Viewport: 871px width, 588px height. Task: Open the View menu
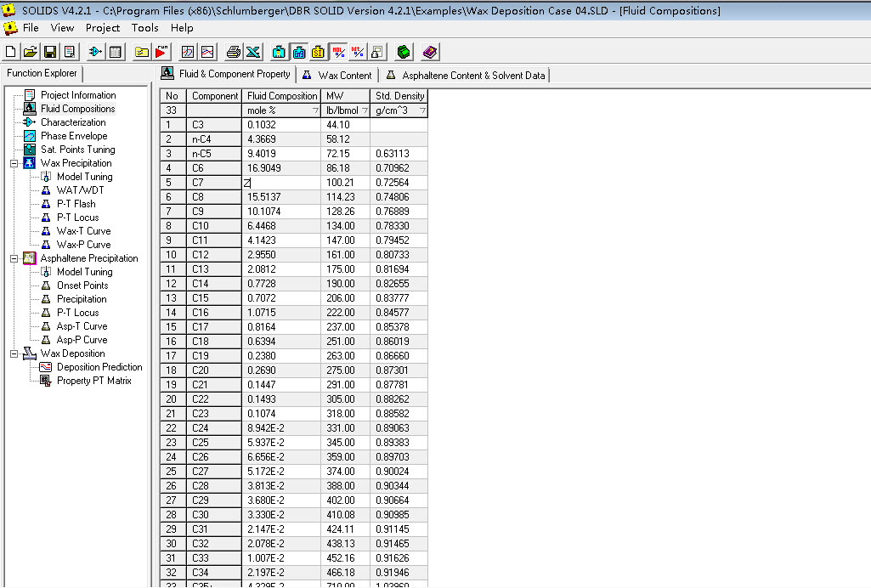click(62, 28)
